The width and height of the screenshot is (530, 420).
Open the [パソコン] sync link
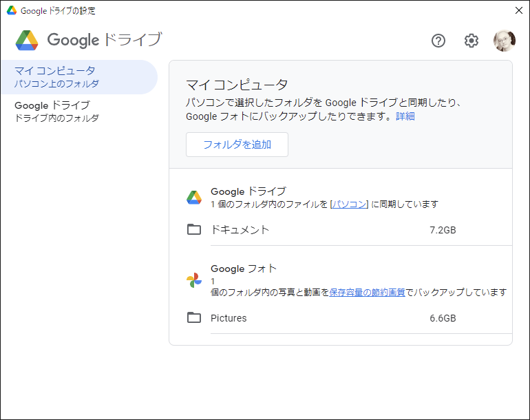coord(349,204)
